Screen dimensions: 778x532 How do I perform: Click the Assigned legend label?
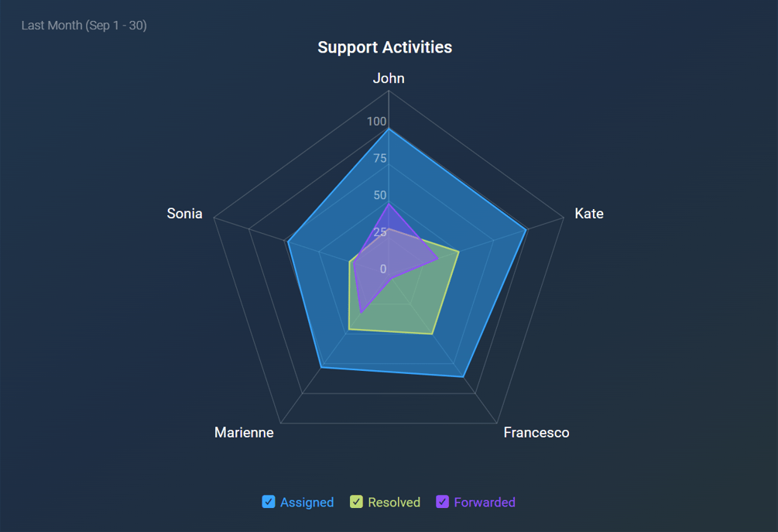[x=307, y=502]
